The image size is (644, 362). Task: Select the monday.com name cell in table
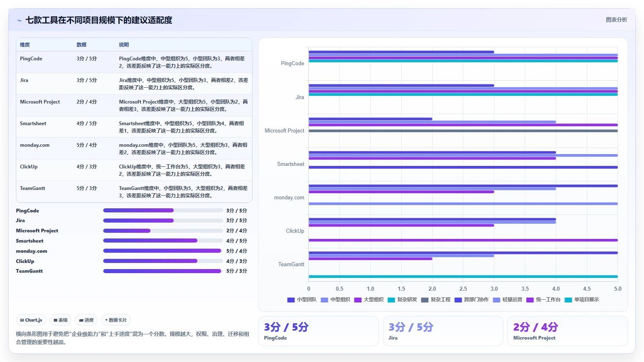pyautogui.click(x=35, y=145)
